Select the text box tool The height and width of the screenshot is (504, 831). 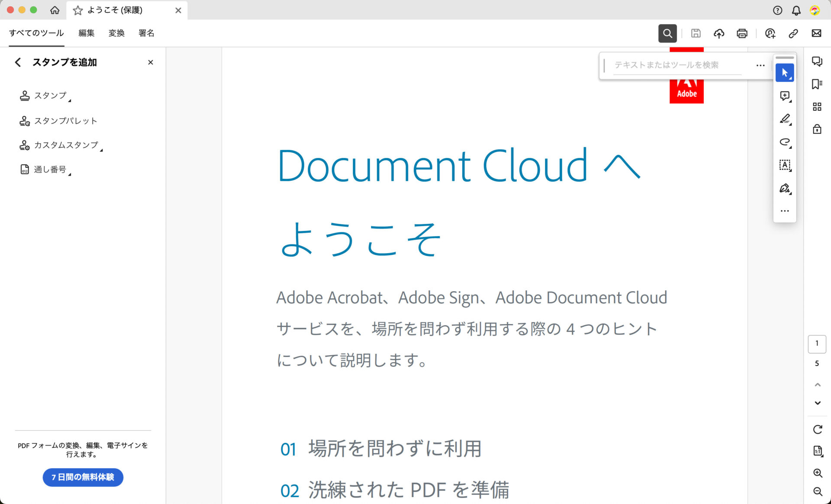785,165
